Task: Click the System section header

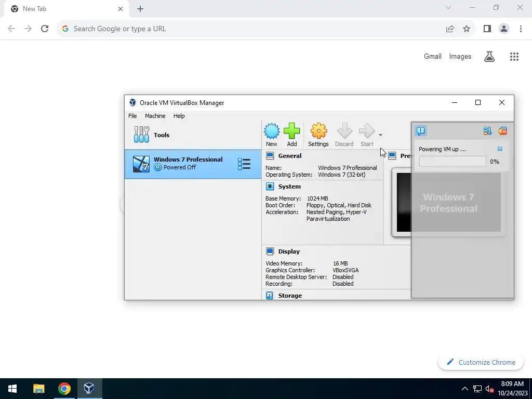Action: [289, 187]
